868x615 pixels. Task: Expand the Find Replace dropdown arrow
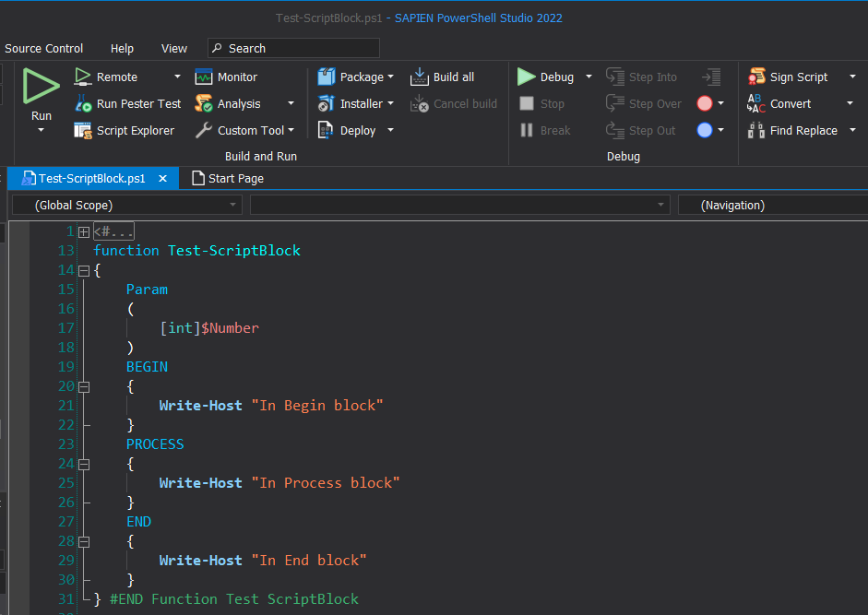(852, 130)
